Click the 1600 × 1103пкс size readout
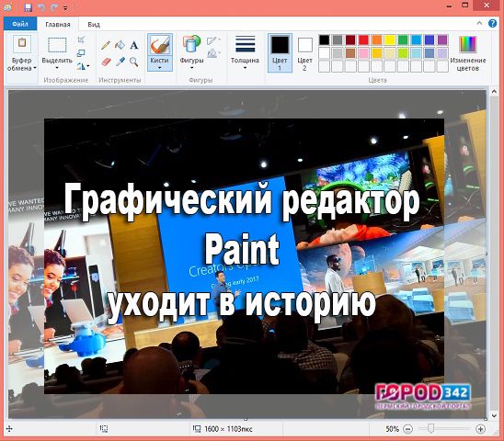Viewport: 504px width, 441px height. pyautogui.click(x=228, y=429)
